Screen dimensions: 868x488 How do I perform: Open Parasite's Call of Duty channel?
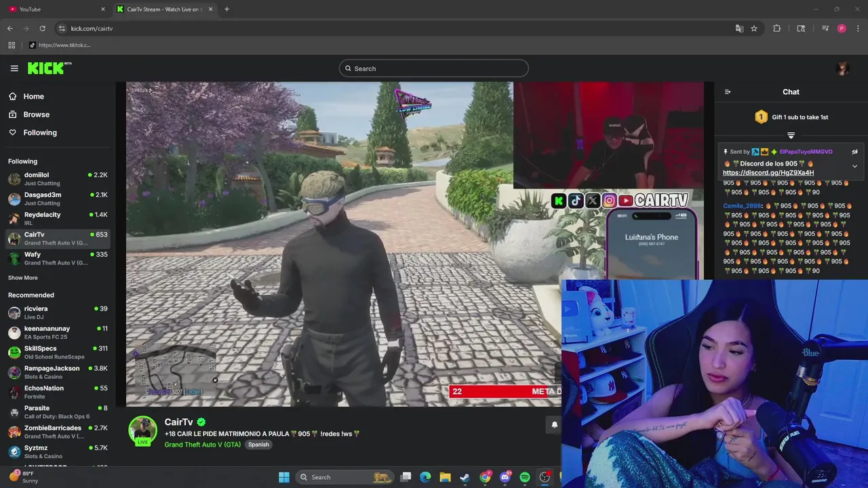click(x=58, y=412)
